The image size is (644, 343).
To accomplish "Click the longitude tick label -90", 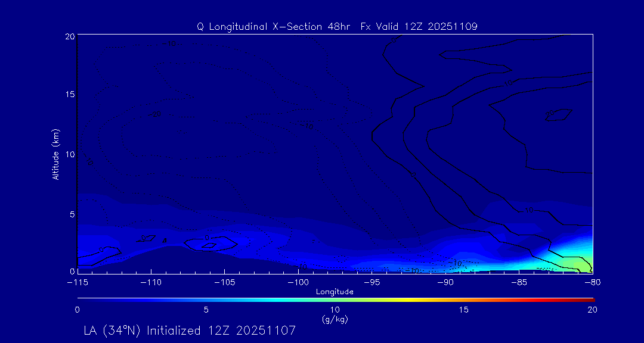I will [445, 283].
